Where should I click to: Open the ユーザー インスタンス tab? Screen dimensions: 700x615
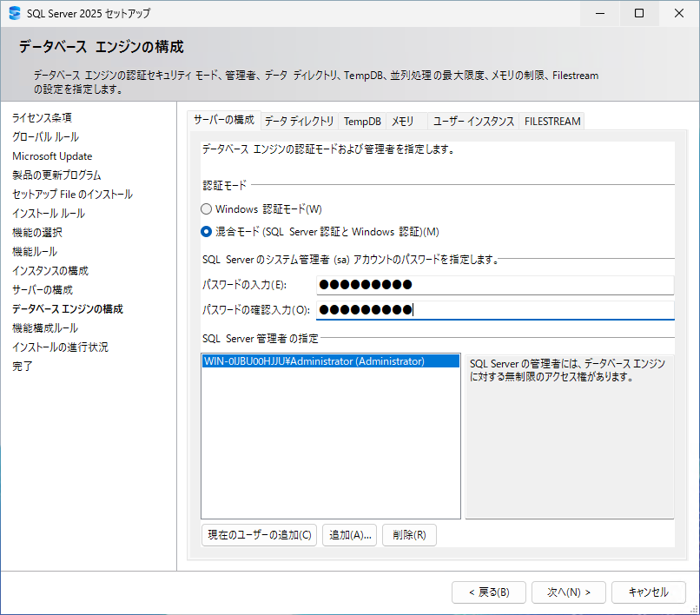[x=473, y=122]
